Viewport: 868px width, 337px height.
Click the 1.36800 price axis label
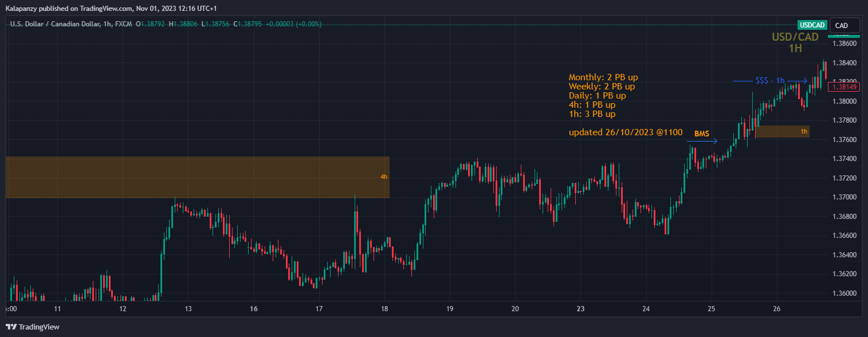(845, 217)
